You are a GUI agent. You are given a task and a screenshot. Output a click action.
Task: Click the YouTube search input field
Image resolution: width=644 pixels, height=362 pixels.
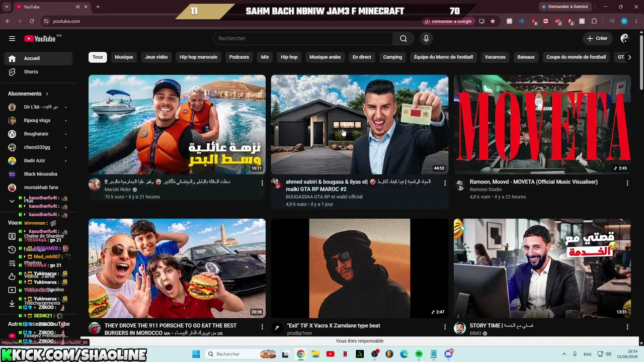(x=303, y=39)
